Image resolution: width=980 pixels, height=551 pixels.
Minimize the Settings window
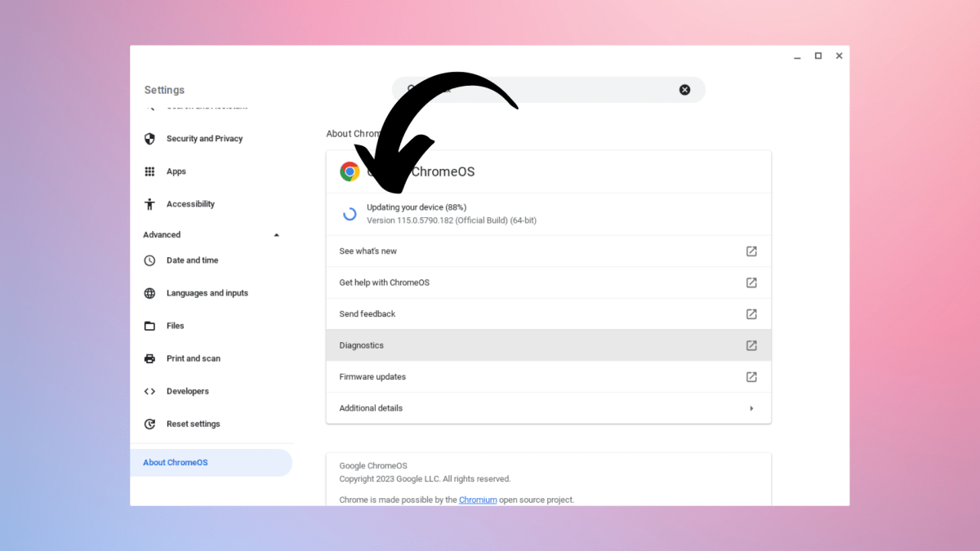coord(797,56)
